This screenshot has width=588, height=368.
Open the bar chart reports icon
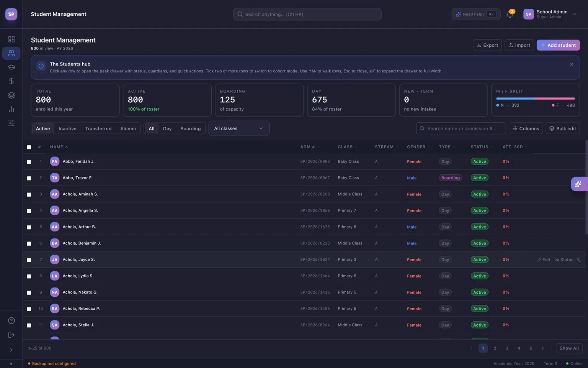pyautogui.click(x=11, y=109)
